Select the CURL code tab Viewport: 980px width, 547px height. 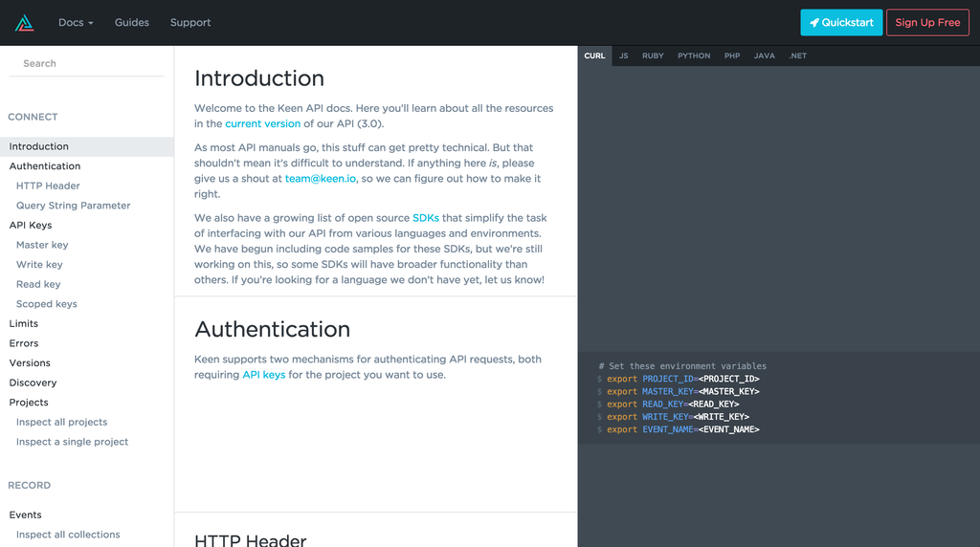(x=594, y=55)
